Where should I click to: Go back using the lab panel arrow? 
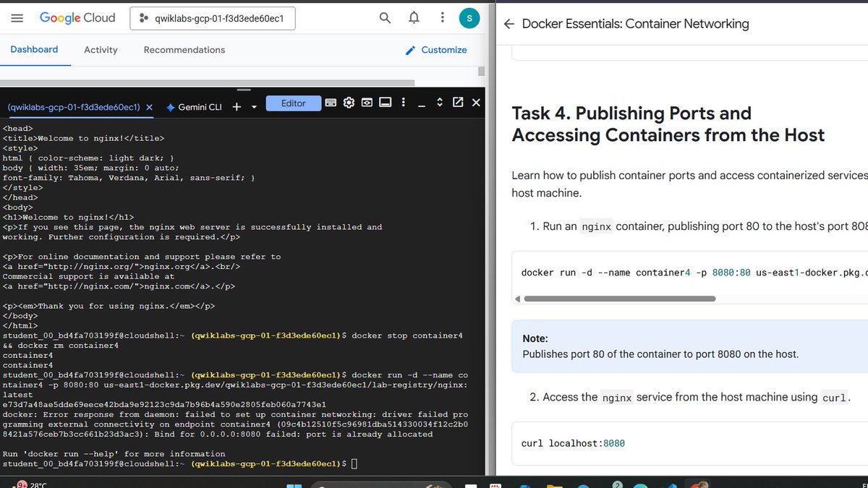tap(509, 24)
